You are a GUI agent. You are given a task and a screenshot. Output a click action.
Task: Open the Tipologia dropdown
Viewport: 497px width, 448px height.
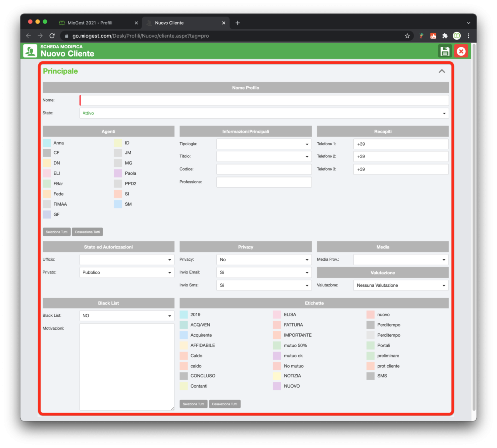point(264,144)
